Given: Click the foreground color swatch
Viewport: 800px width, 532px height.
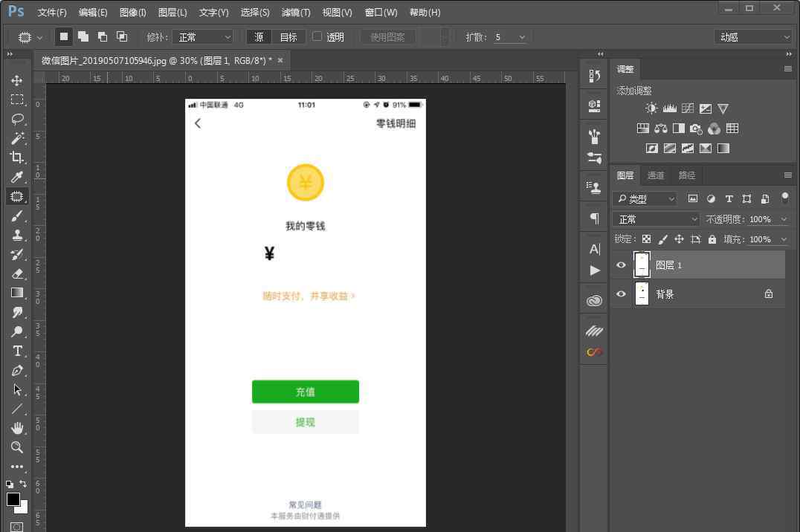Looking at the screenshot, I should (13, 499).
